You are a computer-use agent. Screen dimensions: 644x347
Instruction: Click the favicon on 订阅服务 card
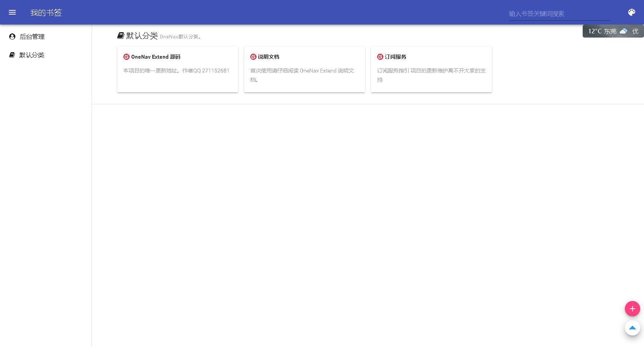pos(380,57)
